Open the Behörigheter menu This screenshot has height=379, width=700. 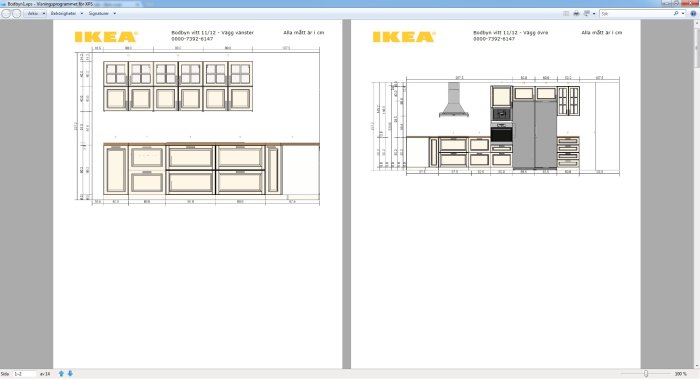pos(67,13)
